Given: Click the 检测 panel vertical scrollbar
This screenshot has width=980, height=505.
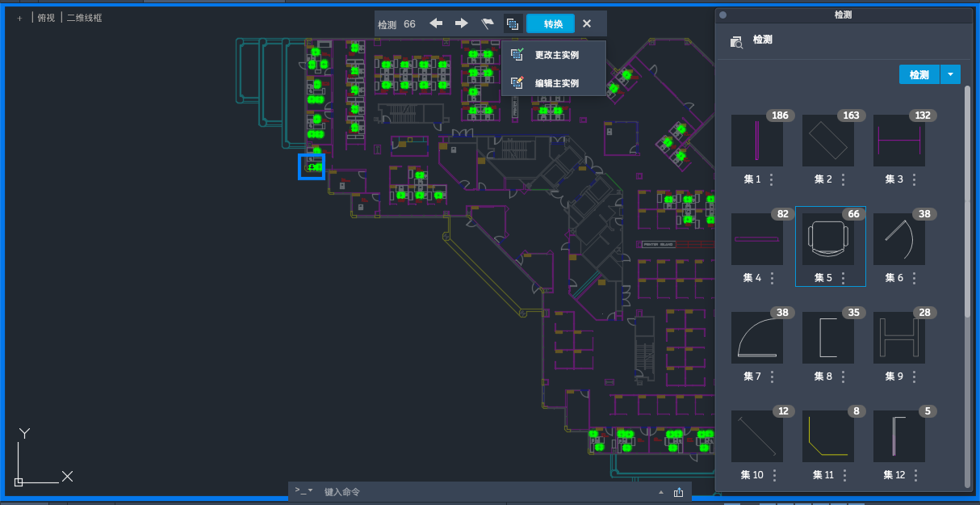Looking at the screenshot, I should pos(968,202).
